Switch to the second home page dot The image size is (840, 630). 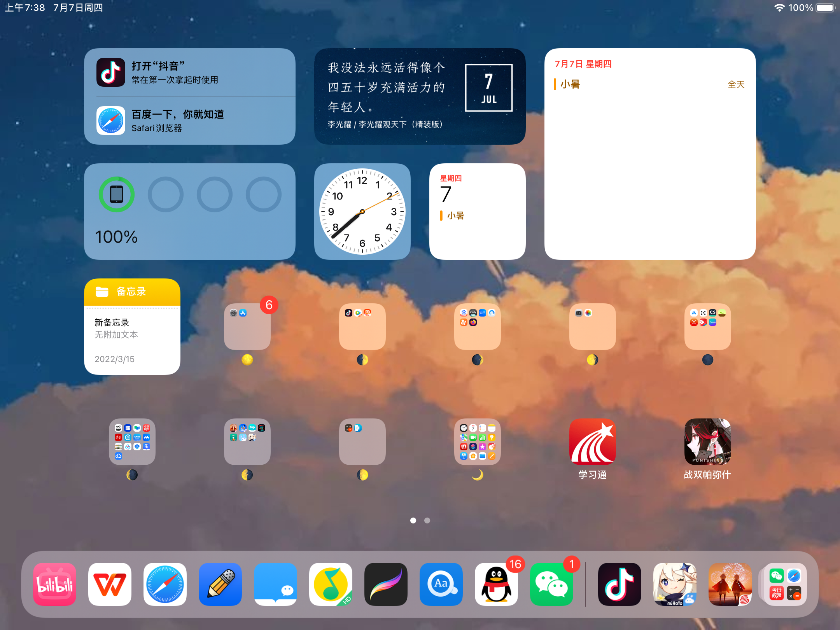427,520
